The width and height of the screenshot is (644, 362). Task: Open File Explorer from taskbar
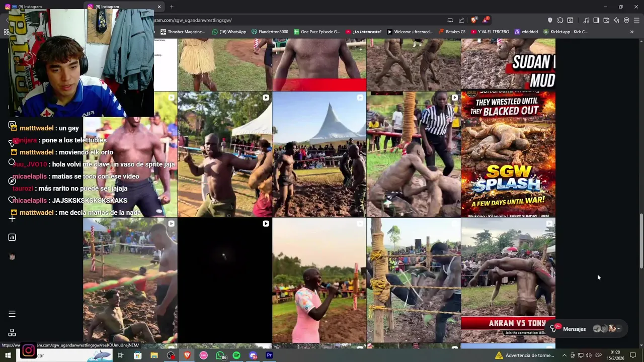click(x=154, y=355)
